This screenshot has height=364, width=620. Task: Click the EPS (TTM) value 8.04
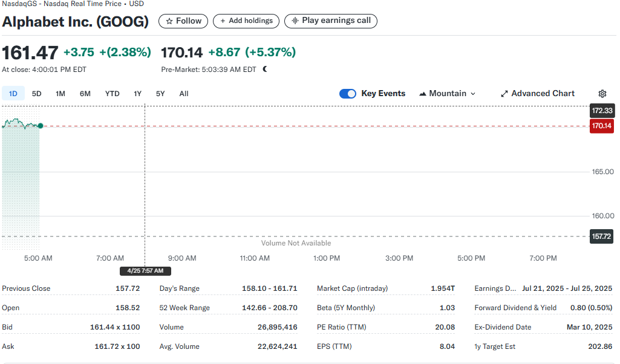click(447, 346)
